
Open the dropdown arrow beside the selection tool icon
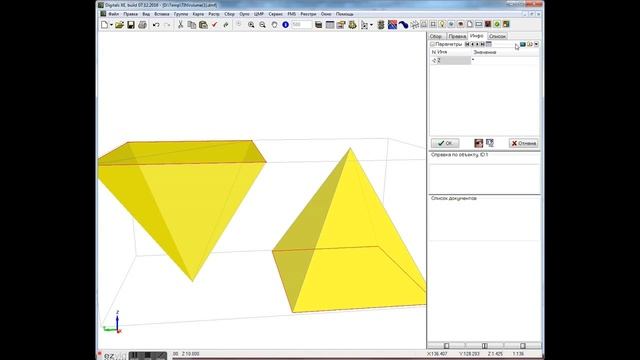point(371,25)
